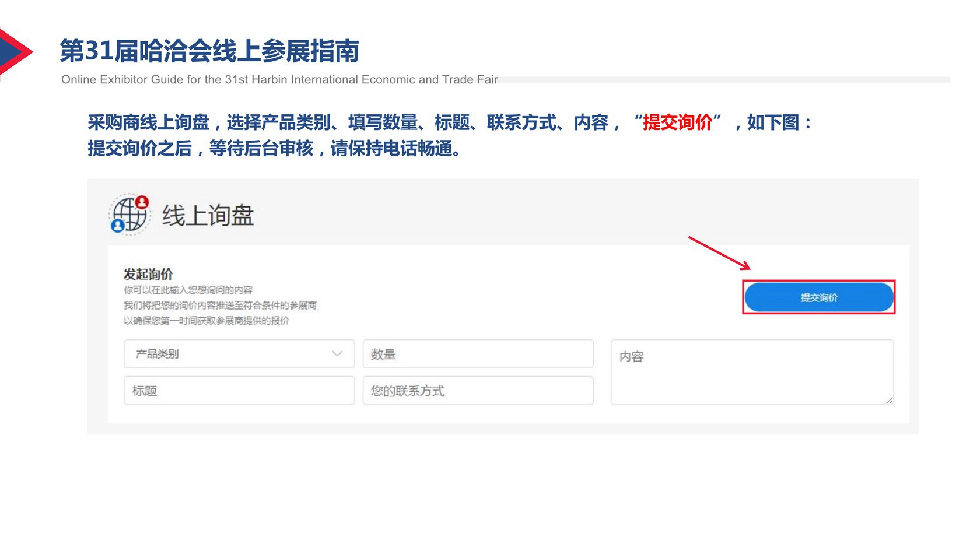Click the 数量 input field
This screenshot has width=980, height=551.
(x=478, y=354)
